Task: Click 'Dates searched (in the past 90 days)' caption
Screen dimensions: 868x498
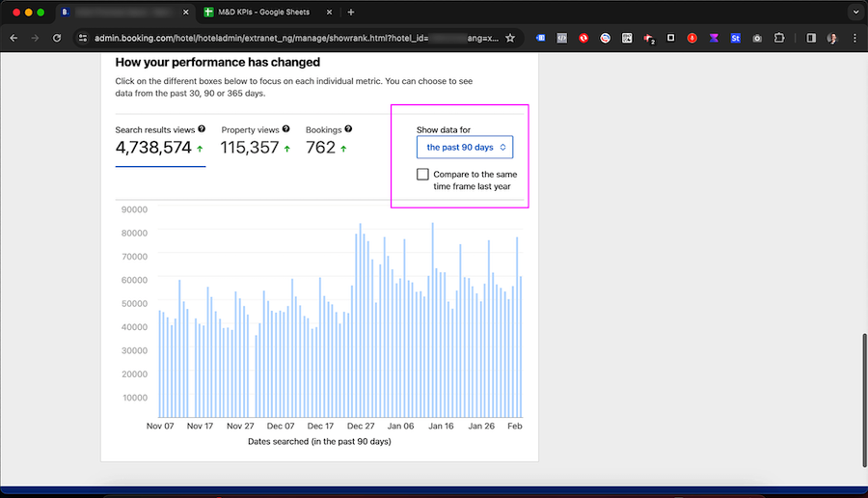Action: click(x=319, y=441)
